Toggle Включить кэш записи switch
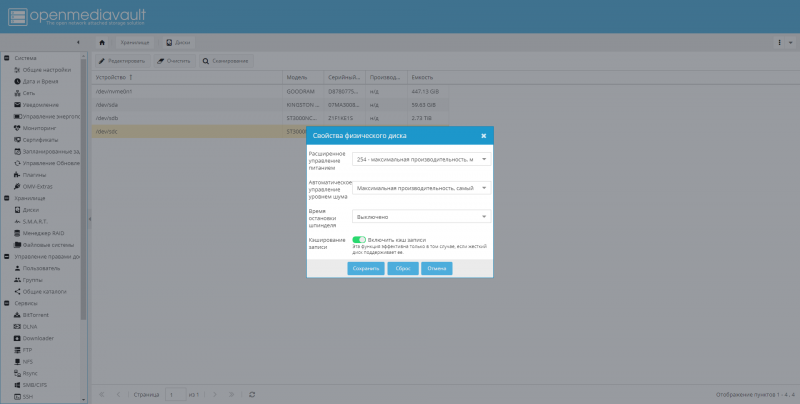The width and height of the screenshot is (800, 404). pyautogui.click(x=359, y=240)
